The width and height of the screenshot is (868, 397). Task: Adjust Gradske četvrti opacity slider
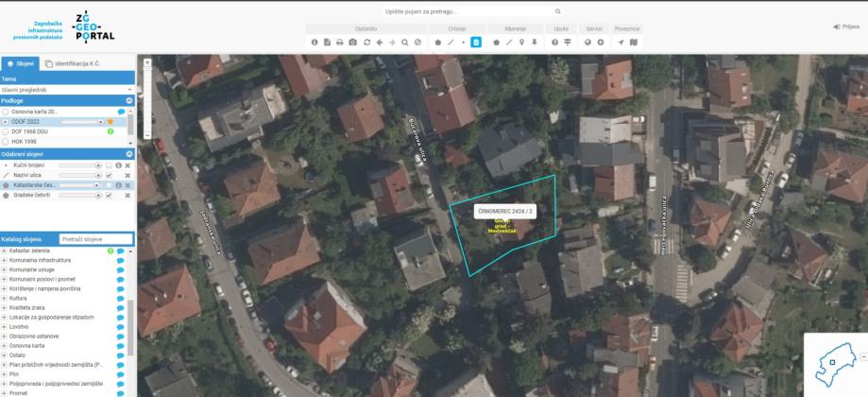click(x=81, y=196)
